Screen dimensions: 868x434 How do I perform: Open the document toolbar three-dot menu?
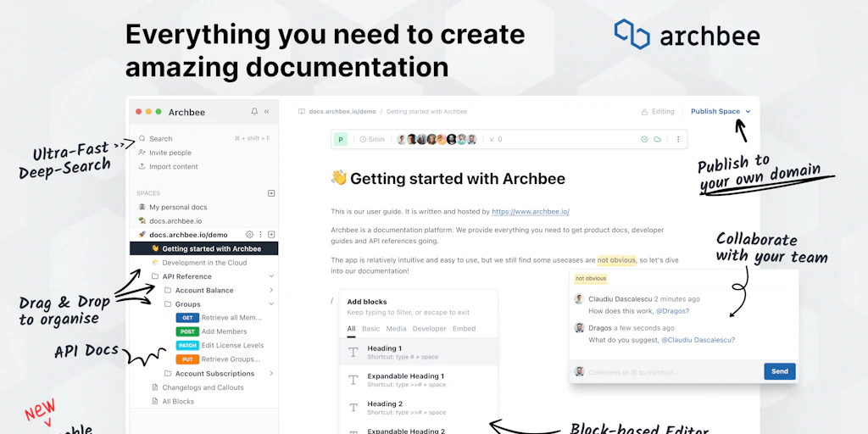[x=678, y=140]
